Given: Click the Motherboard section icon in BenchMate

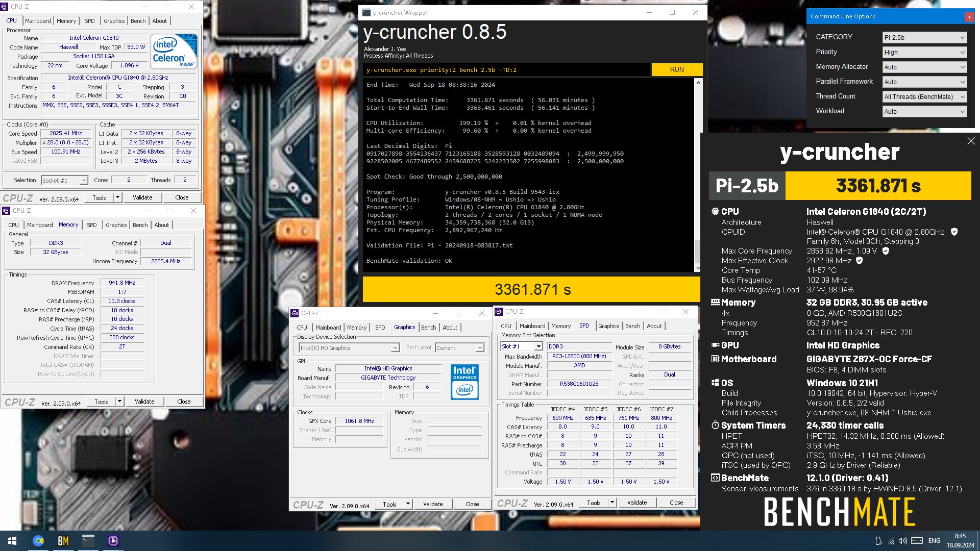Looking at the screenshot, I should (x=715, y=359).
